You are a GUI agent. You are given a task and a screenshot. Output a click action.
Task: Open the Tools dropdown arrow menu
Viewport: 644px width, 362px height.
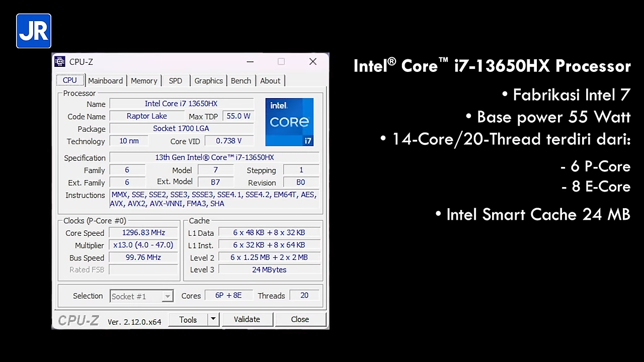point(213,319)
